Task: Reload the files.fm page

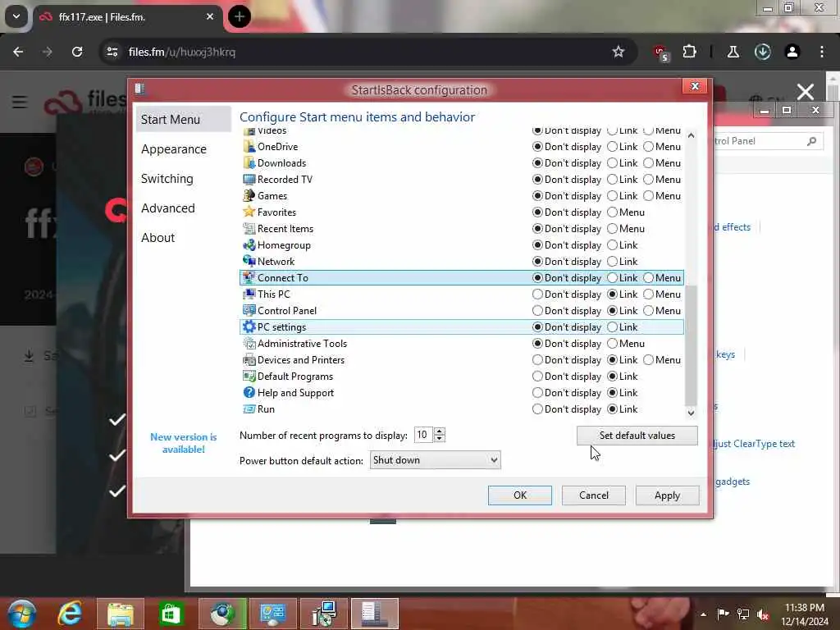Action: 77,52
